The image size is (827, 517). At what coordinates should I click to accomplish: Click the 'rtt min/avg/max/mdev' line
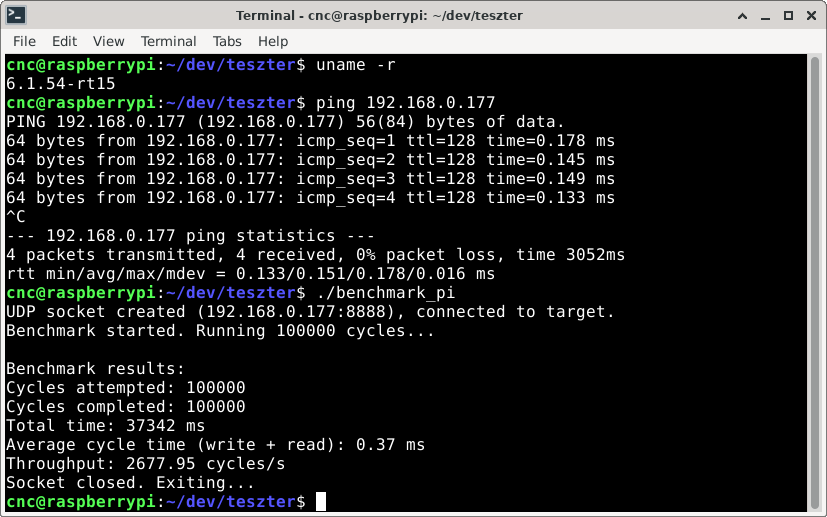point(251,273)
